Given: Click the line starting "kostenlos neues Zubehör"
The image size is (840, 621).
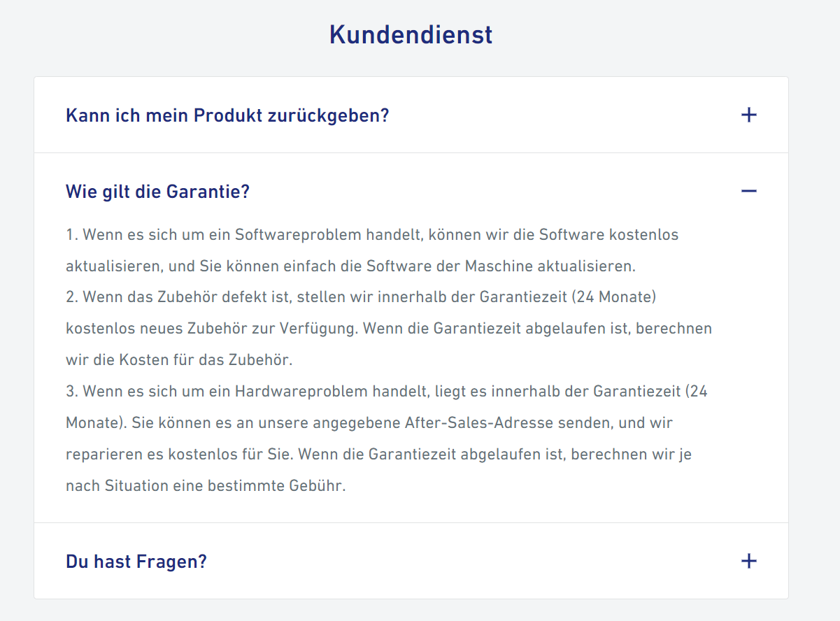Looking at the screenshot, I should (x=388, y=329).
